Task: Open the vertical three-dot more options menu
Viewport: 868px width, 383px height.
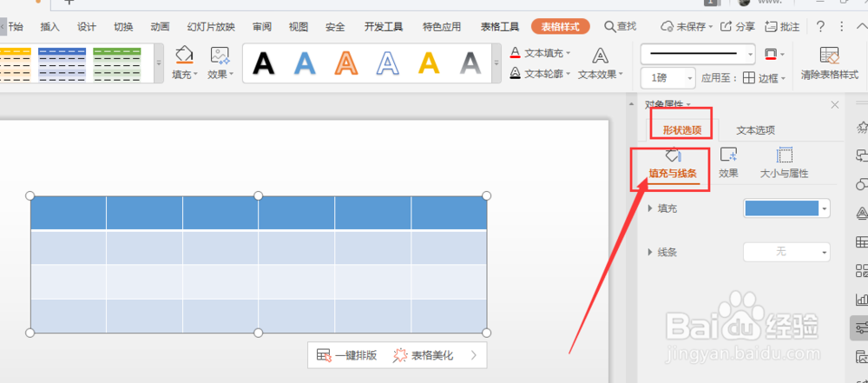Action: [x=841, y=26]
